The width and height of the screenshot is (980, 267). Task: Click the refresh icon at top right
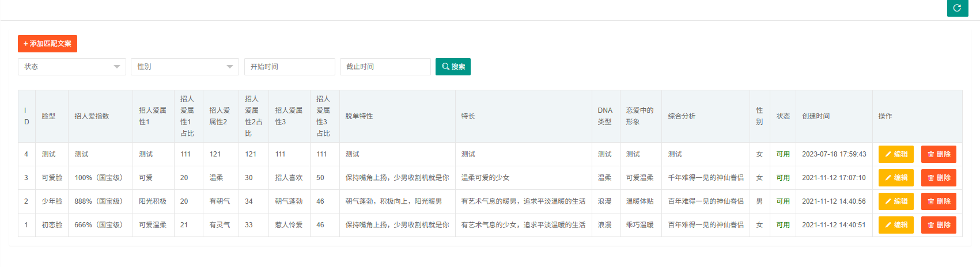957,8
